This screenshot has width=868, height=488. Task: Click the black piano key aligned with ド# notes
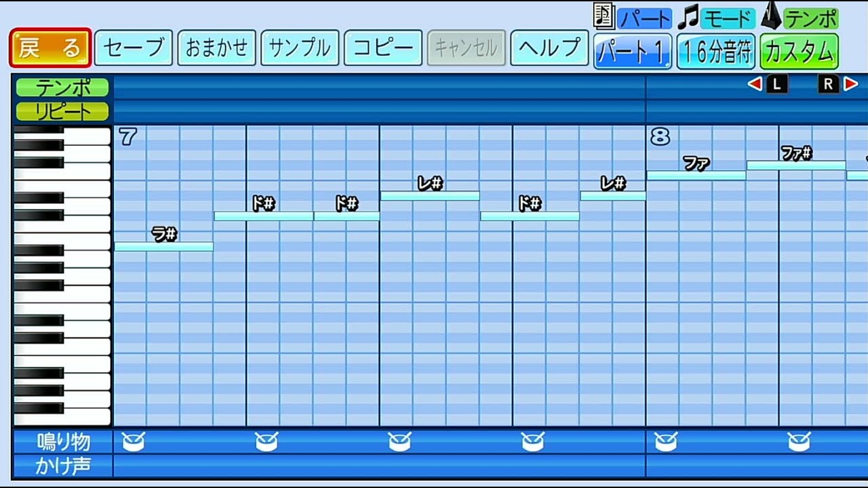click(39, 216)
